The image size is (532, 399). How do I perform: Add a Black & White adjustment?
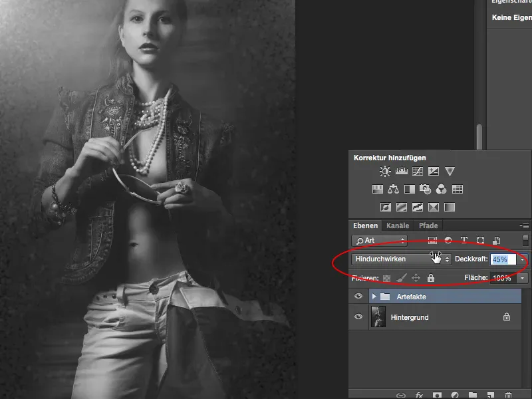tap(410, 189)
